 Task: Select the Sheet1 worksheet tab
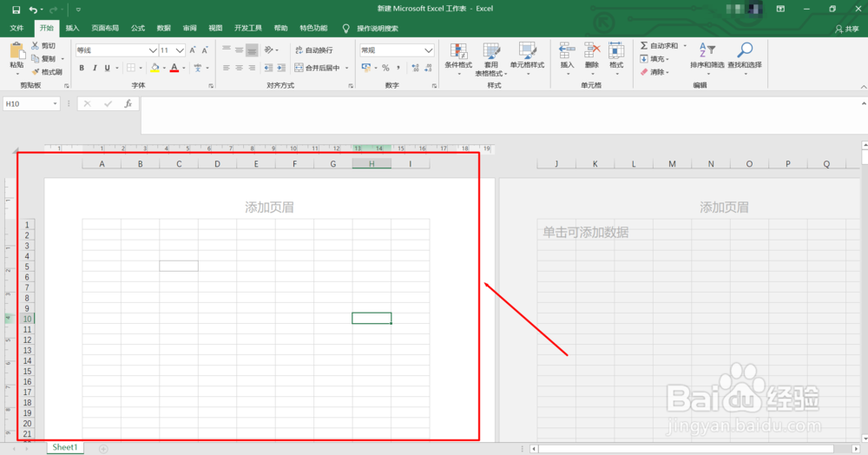coord(65,447)
